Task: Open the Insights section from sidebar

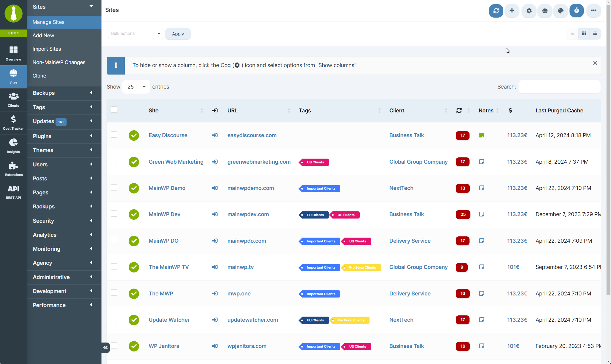Action: point(13,145)
